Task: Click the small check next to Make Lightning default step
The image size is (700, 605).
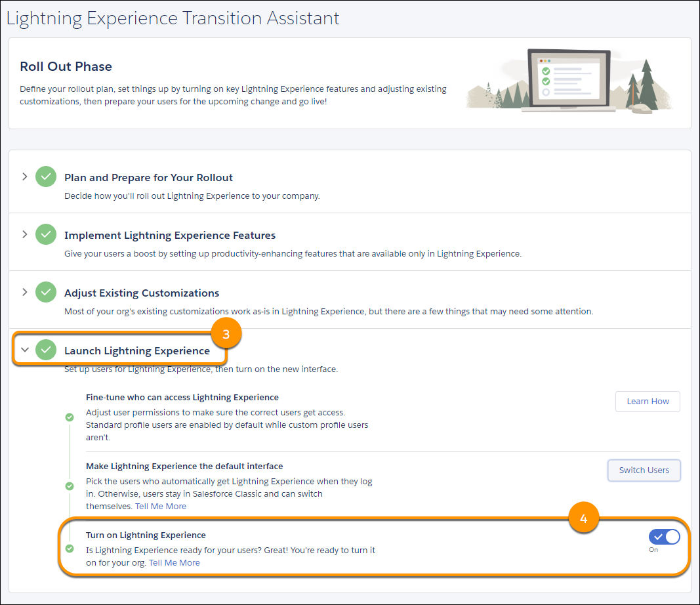Action: 70,486
